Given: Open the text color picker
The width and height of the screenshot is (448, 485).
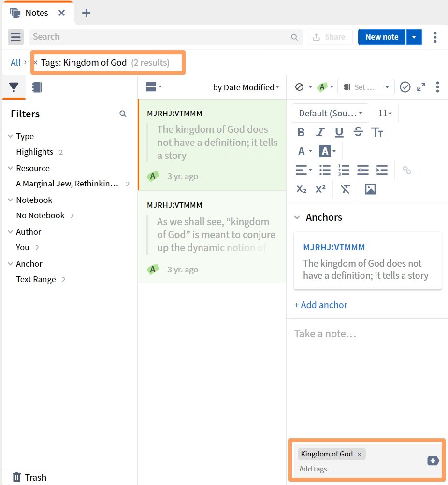Looking at the screenshot, I should tap(305, 151).
